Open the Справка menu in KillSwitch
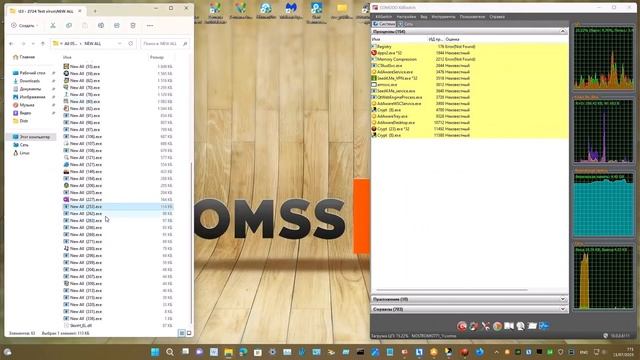640x360 pixels. click(x=497, y=17)
